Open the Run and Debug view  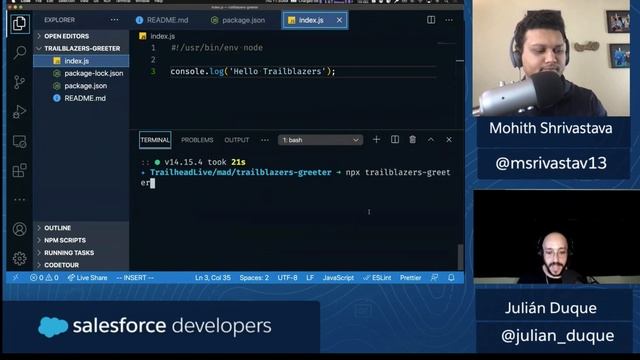click(19, 111)
